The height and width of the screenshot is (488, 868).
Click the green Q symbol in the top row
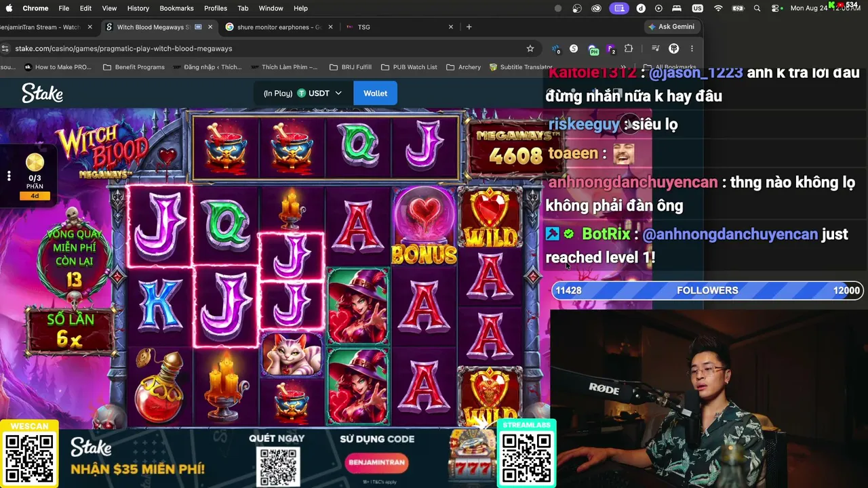tap(359, 146)
